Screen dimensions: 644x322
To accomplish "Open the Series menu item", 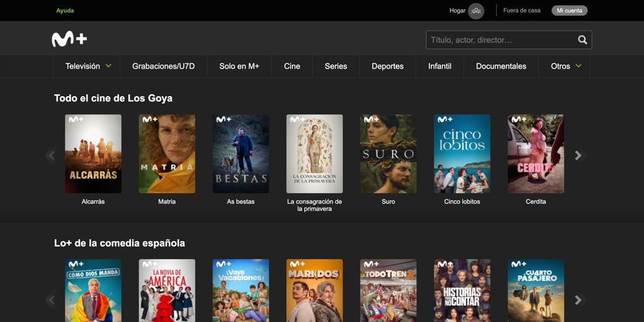I will [x=336, y=66].
